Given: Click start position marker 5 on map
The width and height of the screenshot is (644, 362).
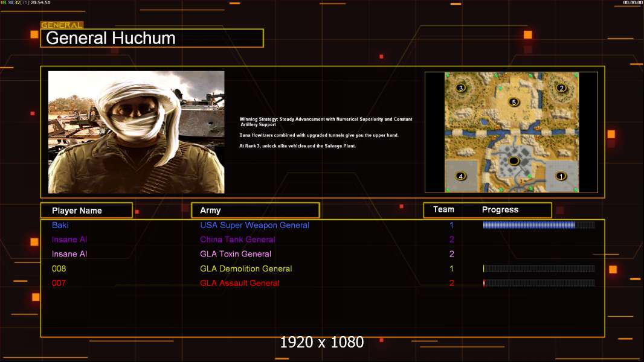Looking at the screenshot, I should click(514, 102).
